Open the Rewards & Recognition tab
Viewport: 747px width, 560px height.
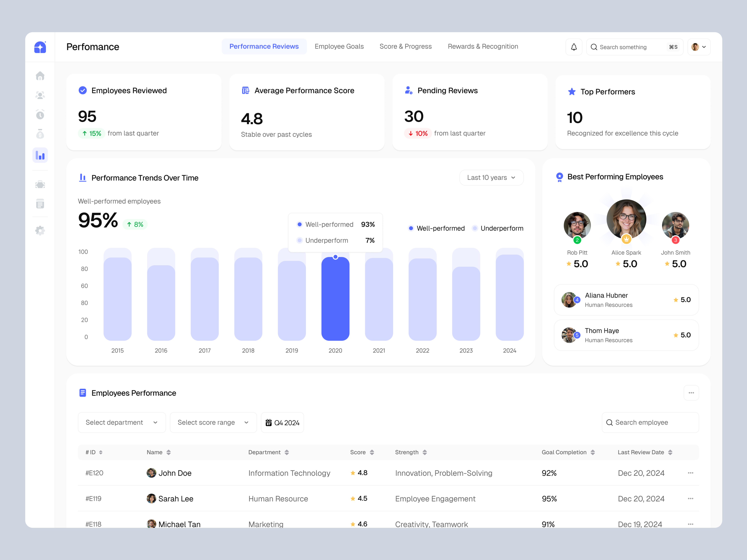tap(483, 46)
